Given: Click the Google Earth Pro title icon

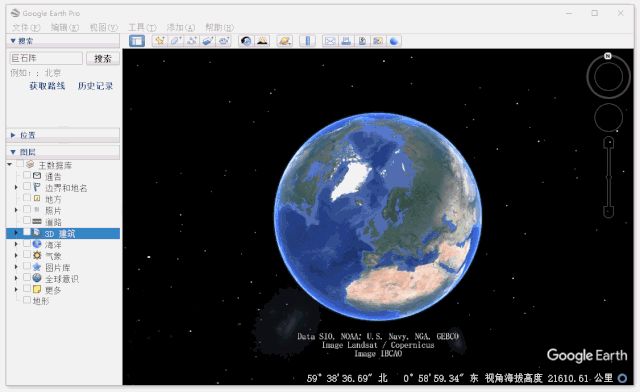Looking at the screenshot, I should [15, 13].
